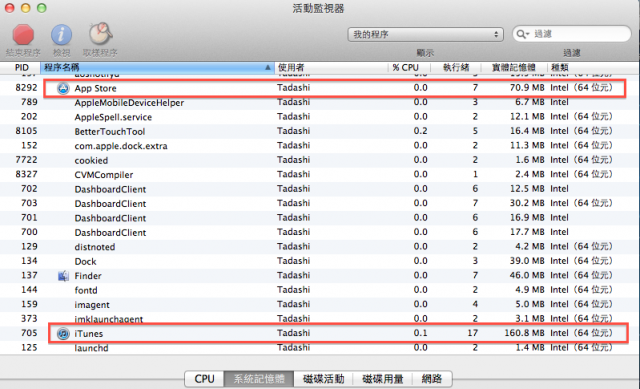This screenshot has height=389, width=640.
Task: Select the imklaunchagent process
Action: coord(320,319)
